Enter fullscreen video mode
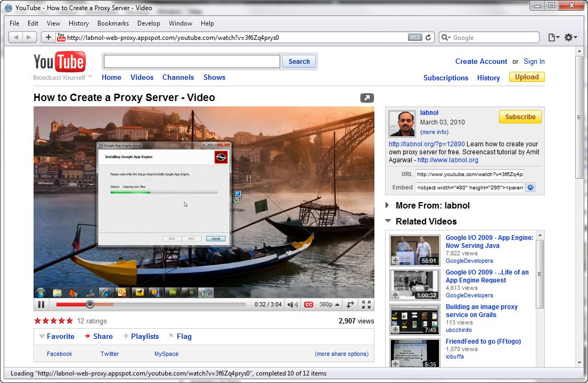Image resolution: width=588 pixels, height=383 pixels. pos(366,305)
